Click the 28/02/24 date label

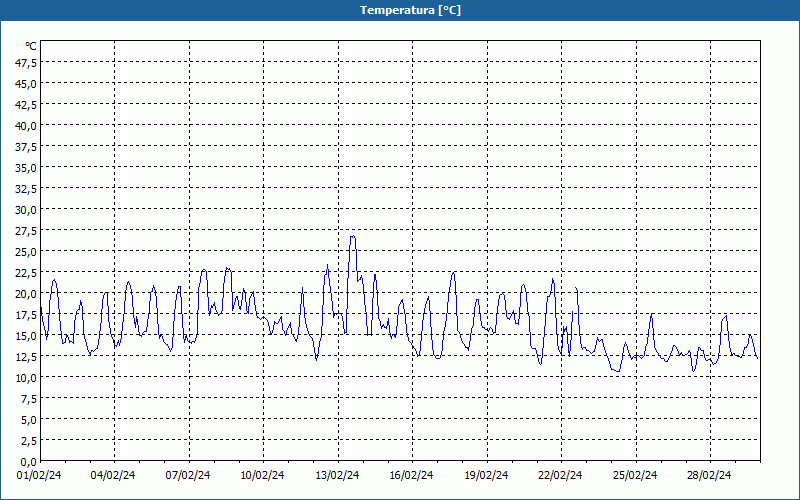click(x=709, y=476)
